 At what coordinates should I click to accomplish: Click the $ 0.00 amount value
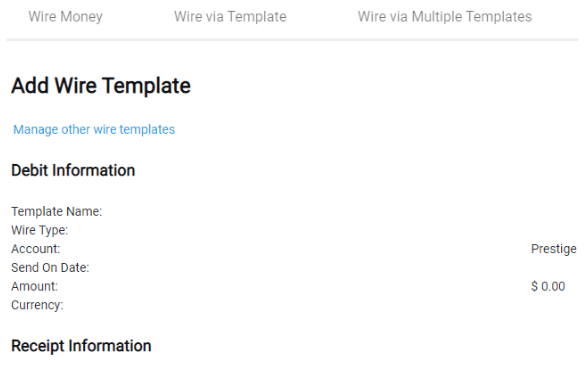(548, 286)
